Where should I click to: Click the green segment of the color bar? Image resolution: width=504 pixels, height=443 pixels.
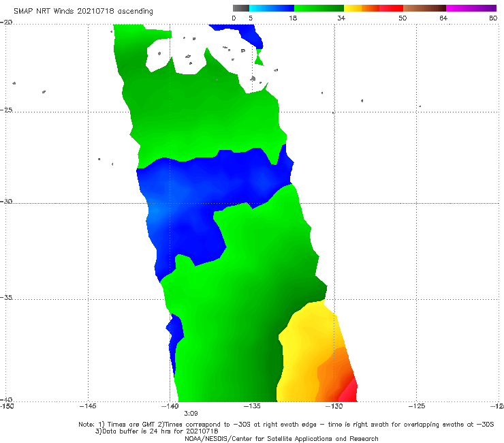pyautogui.click(x=319, y=8)
